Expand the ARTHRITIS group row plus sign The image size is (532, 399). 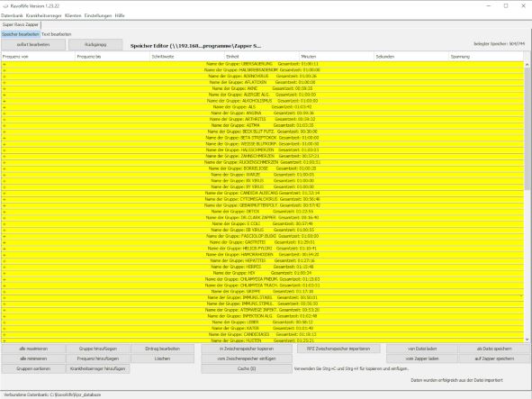5,119
